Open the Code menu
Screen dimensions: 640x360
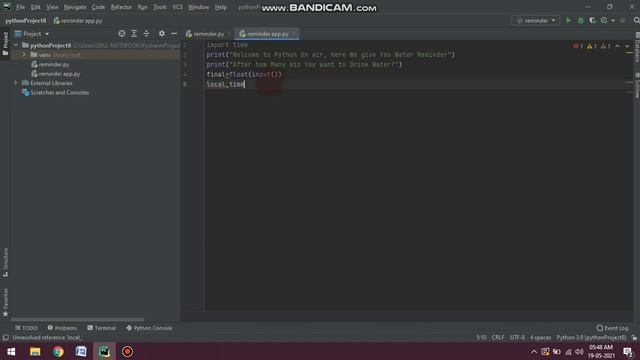(x=98, y=7)
